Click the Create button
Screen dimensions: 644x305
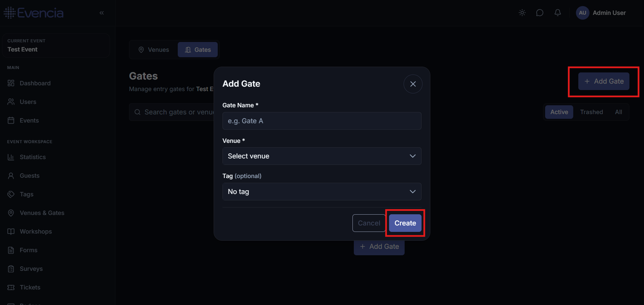[405, 223]
